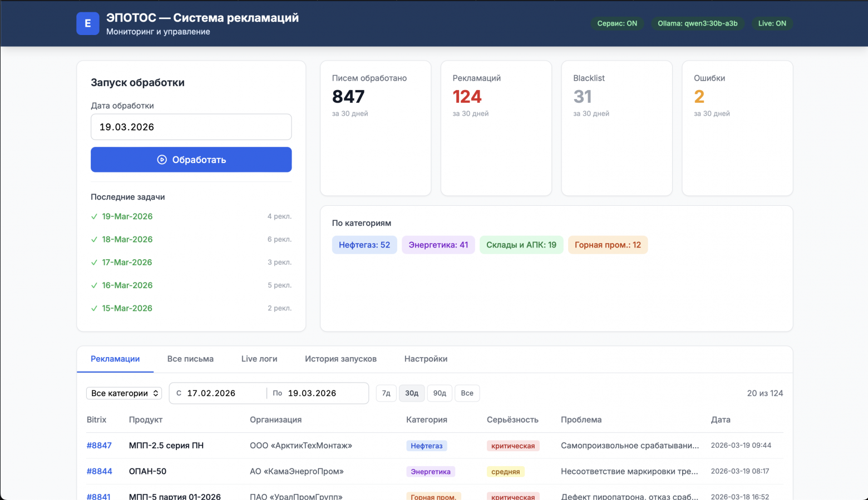
Task: Toggle the "90д" period filter
Action: click(x=440, y=393)
